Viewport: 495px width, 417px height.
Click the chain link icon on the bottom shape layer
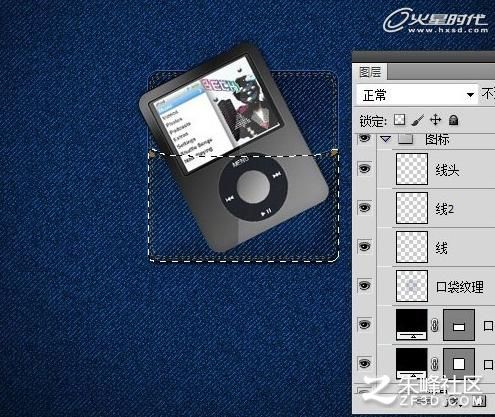tap(435, 364)
